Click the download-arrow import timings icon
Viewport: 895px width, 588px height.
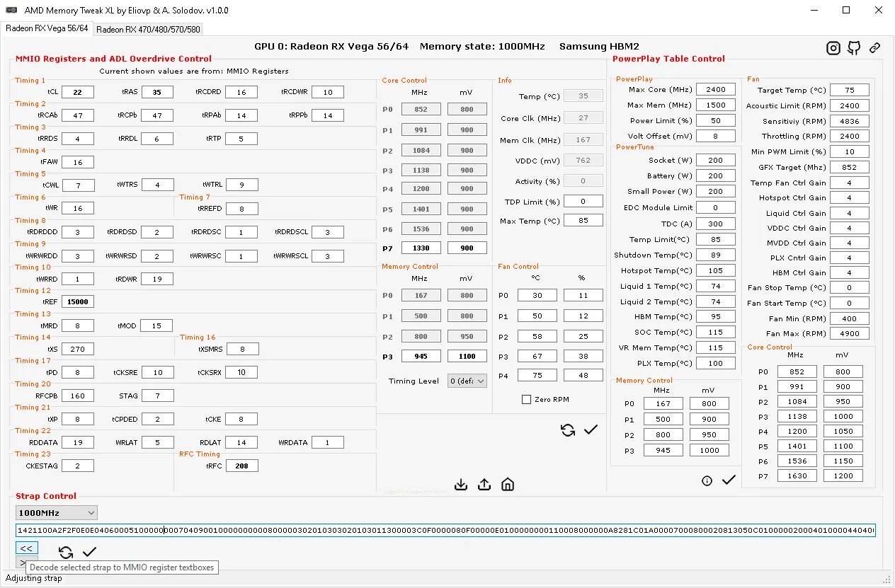click(461, 485)
